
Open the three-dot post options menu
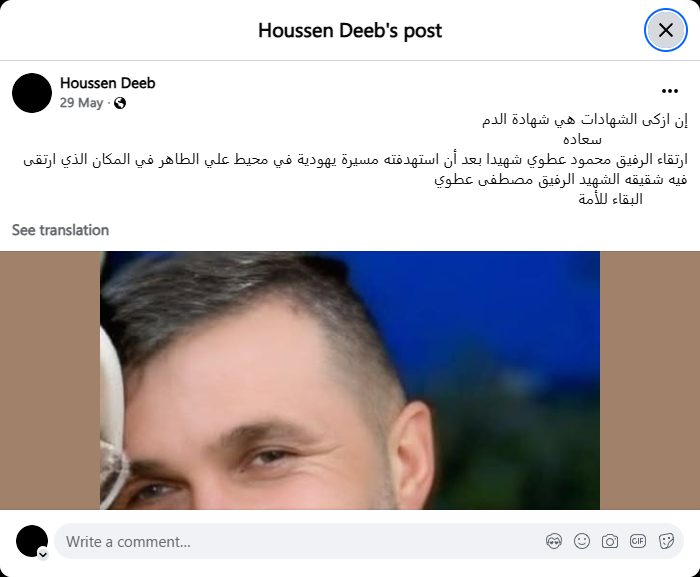click(x=670, y=91)
